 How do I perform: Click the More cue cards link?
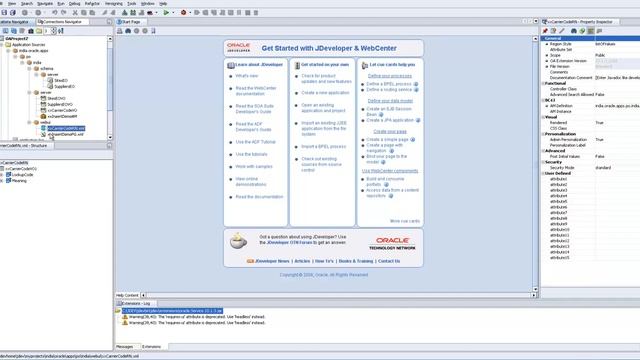tap(404, 221)
